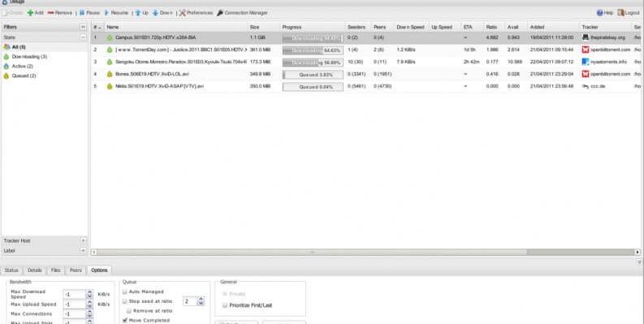Click the horizontal scrollbar right arrow
This screenshot has height=324, width=644.
coord(638,253)
